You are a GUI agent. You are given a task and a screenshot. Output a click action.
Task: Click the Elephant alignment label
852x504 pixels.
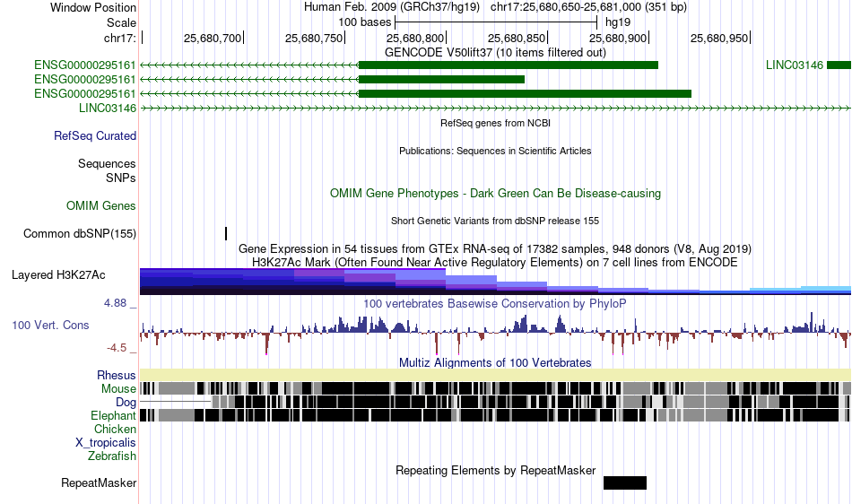tap(114, 416)
